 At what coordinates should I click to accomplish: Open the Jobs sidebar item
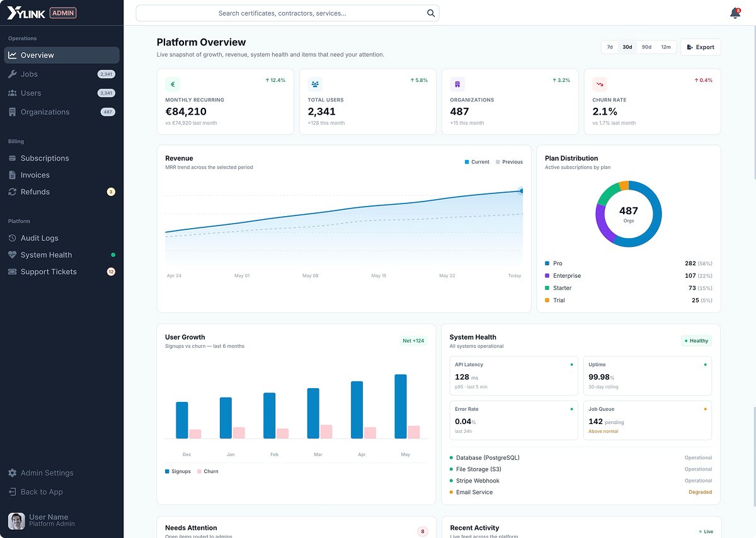point(62,74)
